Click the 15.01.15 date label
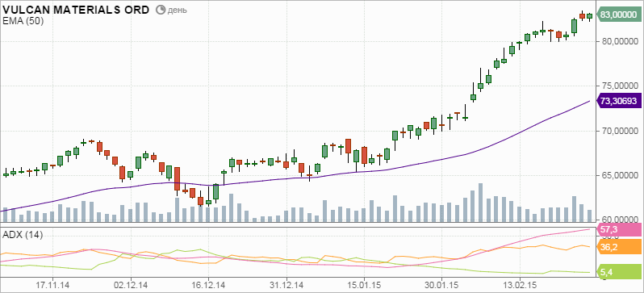Screen dimensions: 644x293 (364, 286)
